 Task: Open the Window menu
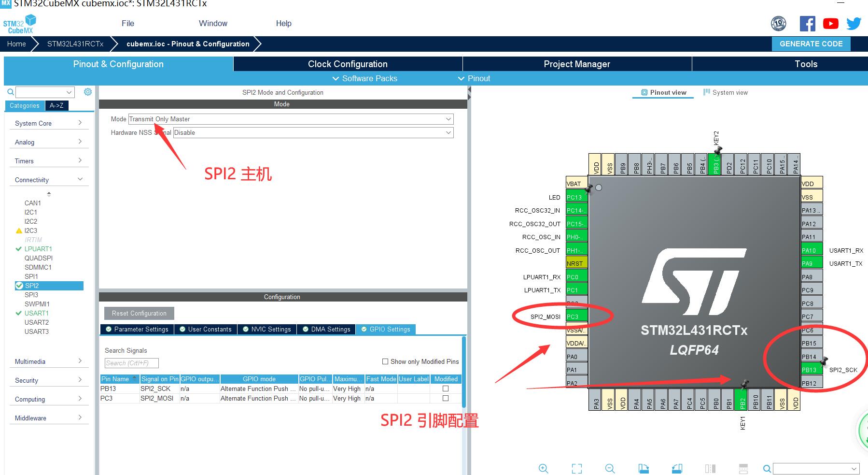[x=213, y=23]
